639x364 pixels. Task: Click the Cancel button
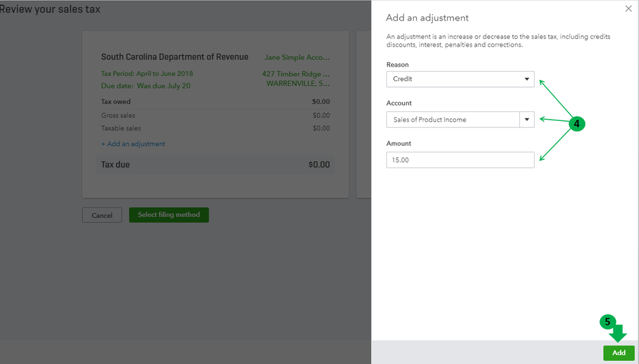(x=102, y=216)
